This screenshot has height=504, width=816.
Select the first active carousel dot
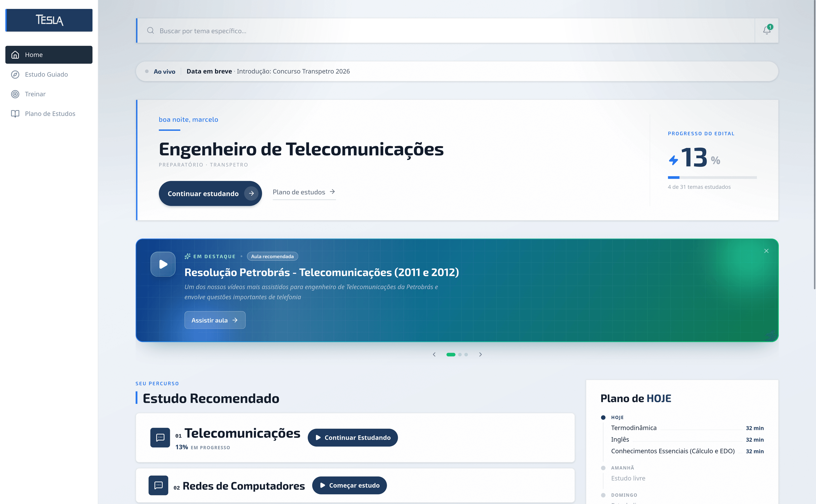(451, 355)
